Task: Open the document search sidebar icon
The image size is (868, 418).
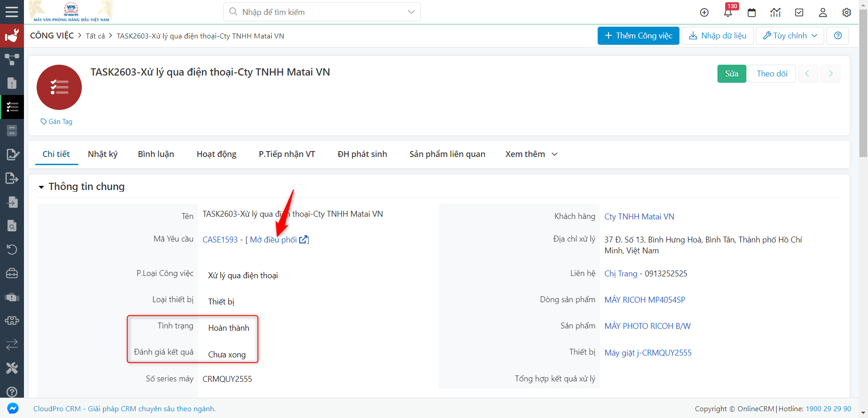Action: (12, 225)
